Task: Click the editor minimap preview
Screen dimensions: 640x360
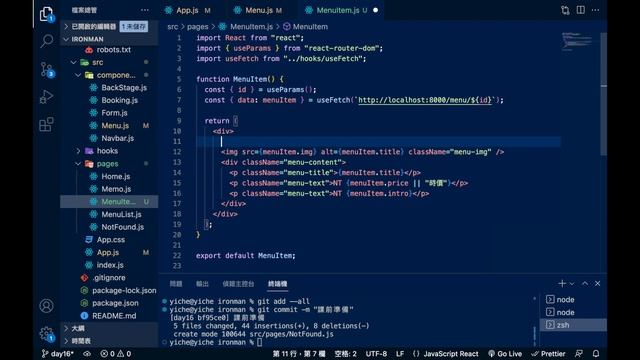Action: (576, 41)
